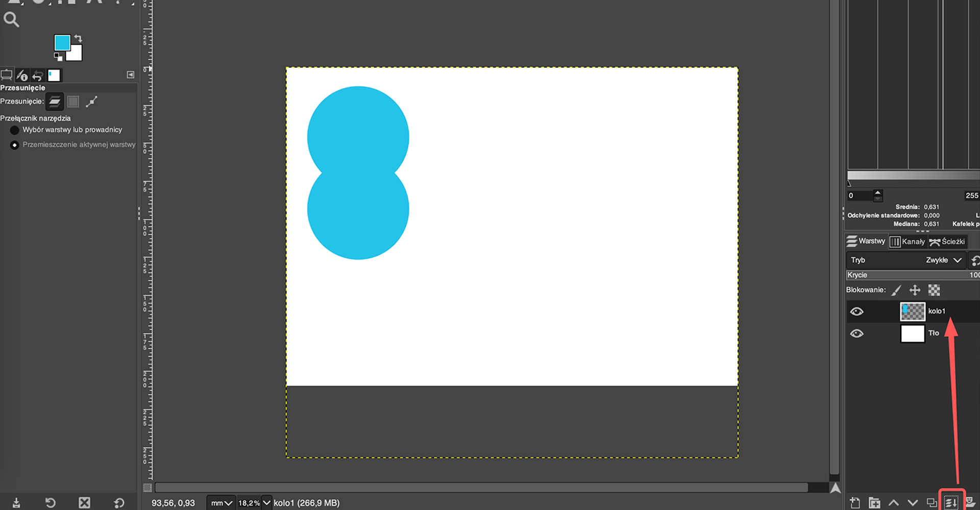
Task: Click the stepper beside histogram value 0
Action: click(x=877, y=195)
